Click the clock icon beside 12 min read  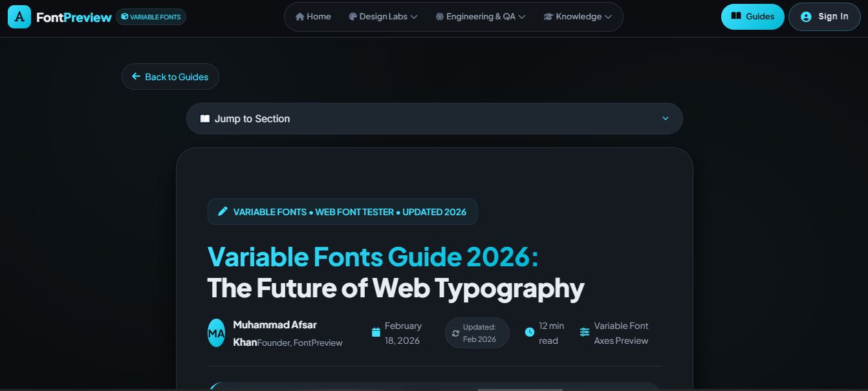coord(529,332)
